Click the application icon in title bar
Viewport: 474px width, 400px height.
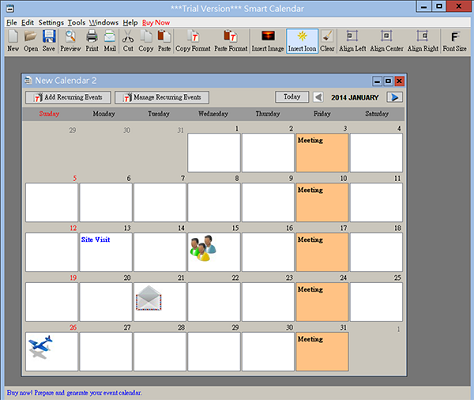click(x=10, y=8)
